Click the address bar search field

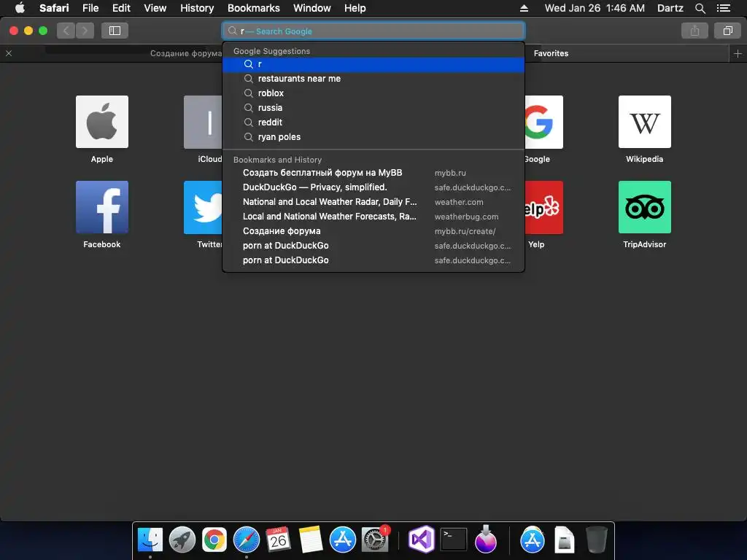coord(373,31)
